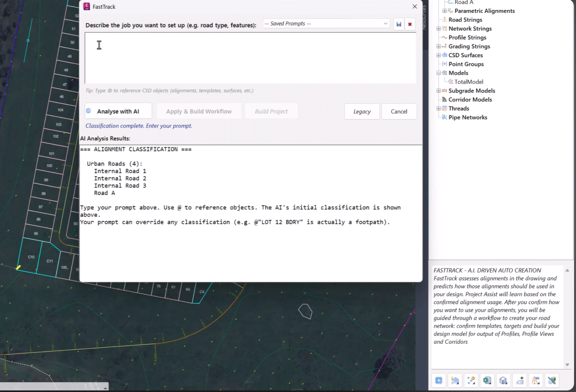The width and height of the screenshot is (576, 392).
Task: Click the Pipe Networks icon in the tree
Action: click(x=444, y=117)
